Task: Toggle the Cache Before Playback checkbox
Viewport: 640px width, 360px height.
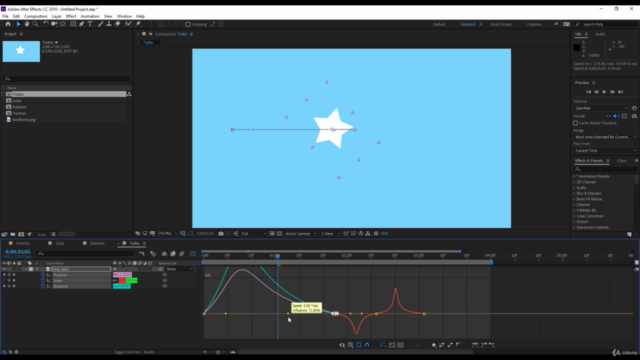Action: click(x=576, y=123)
